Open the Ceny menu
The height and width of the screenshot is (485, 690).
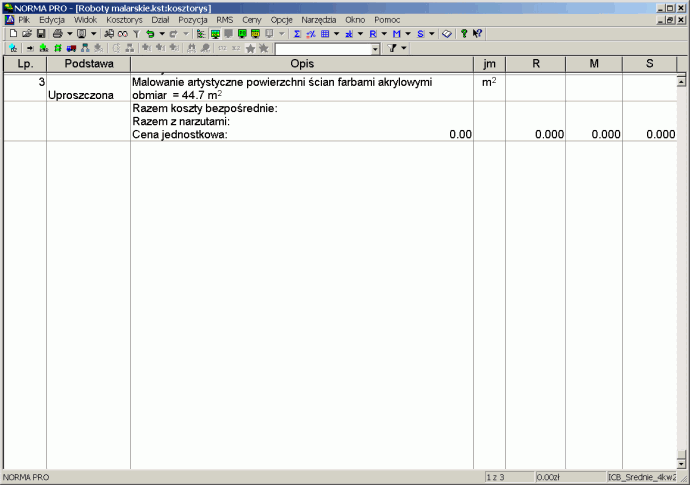point(251,20)
